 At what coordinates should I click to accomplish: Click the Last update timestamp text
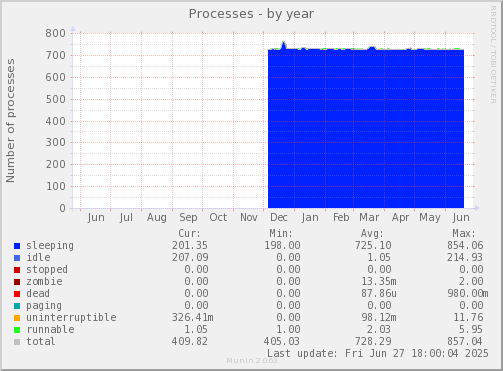(378, 353)
